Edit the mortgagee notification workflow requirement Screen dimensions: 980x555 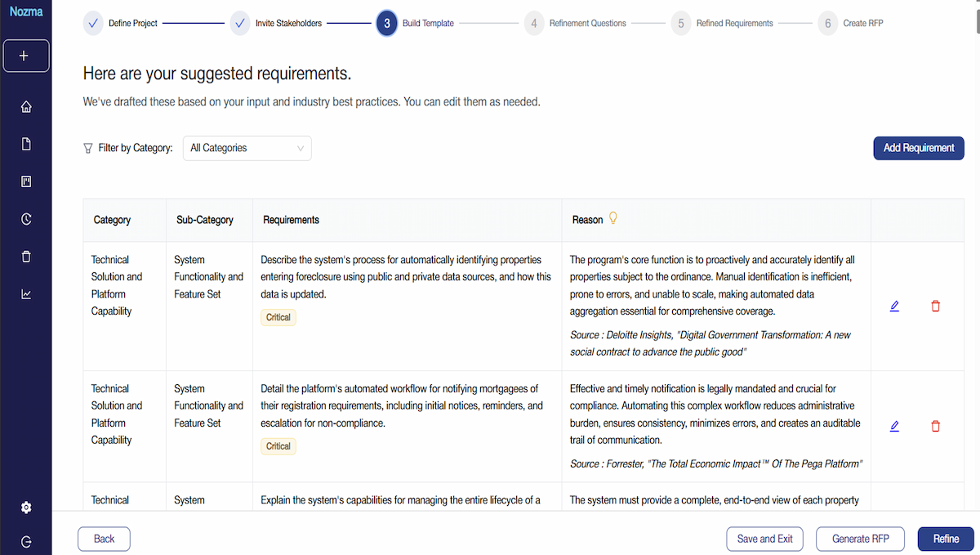click(894, 426)
